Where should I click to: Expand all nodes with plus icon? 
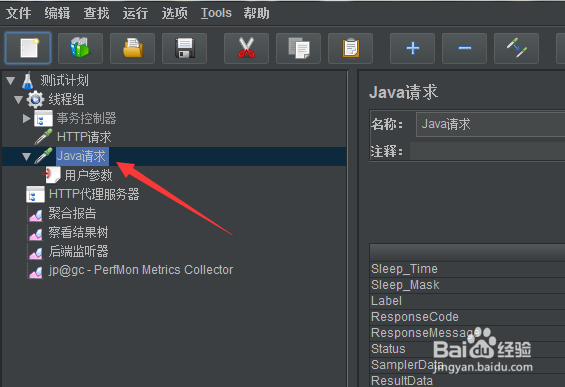click(x=413, y=48)
